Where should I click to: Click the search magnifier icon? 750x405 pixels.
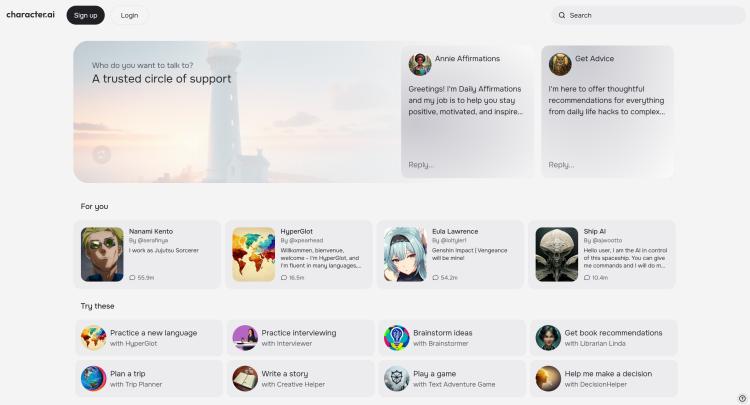pyautogui.click(x=562, y=15)
